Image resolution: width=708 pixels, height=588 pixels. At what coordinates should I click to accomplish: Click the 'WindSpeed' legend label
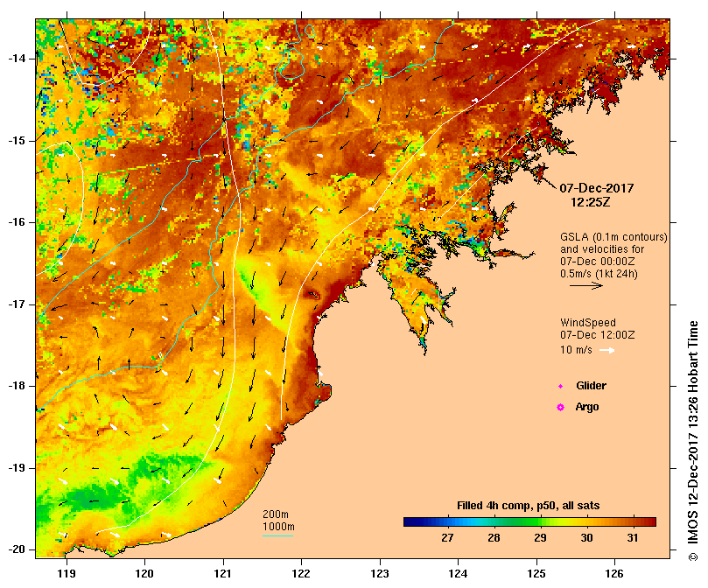588,323
